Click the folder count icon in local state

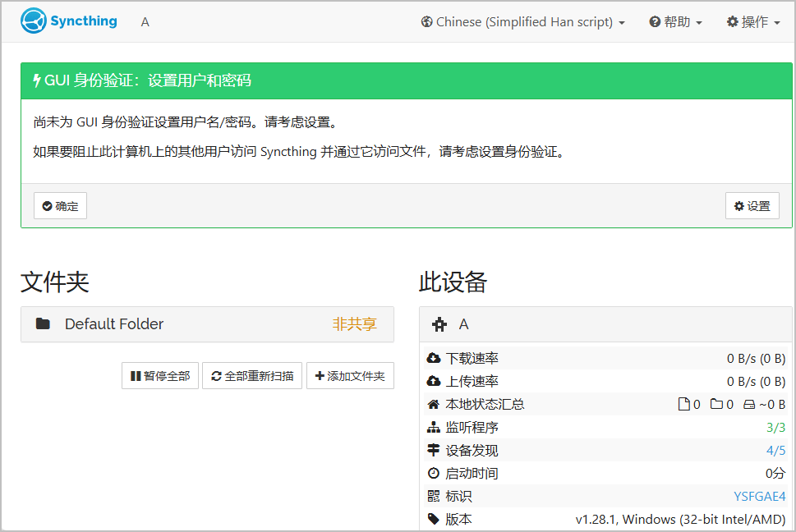(x=716, y=404)
